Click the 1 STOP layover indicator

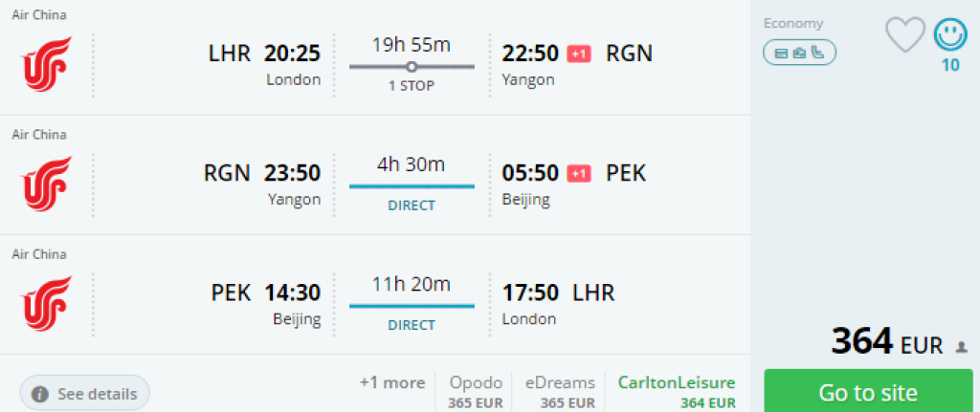[412, 85]
